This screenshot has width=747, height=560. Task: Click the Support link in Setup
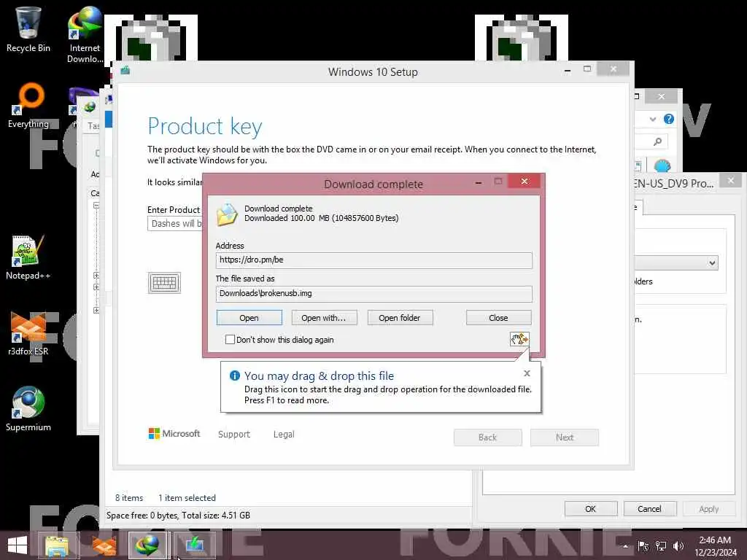click(234, 435)
